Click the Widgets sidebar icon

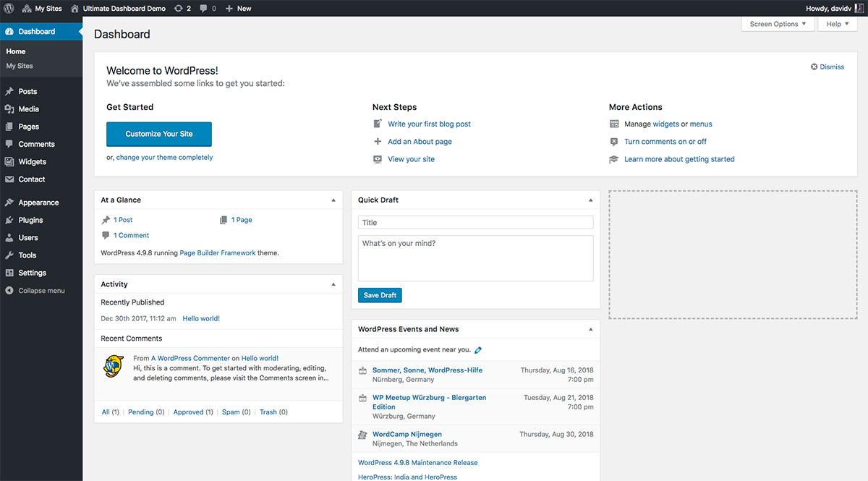pos(9,162)
